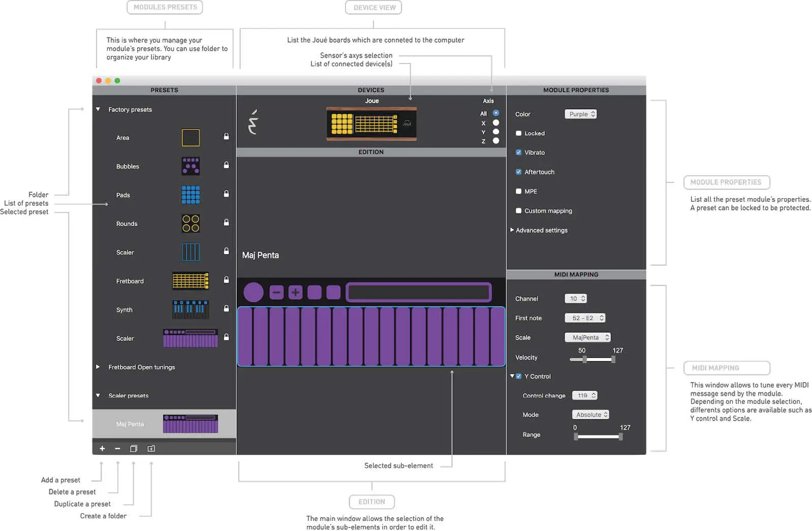Viewport: 812px width, 531px height.
Task: Click the Area preset name
Action: (x=122, y=138)
